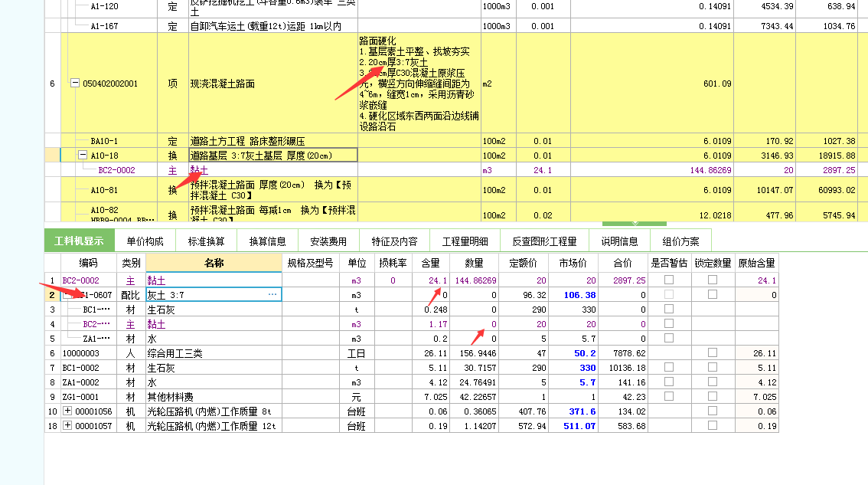
Task: Click the 名称 column header
Action: tap(214, 263)
